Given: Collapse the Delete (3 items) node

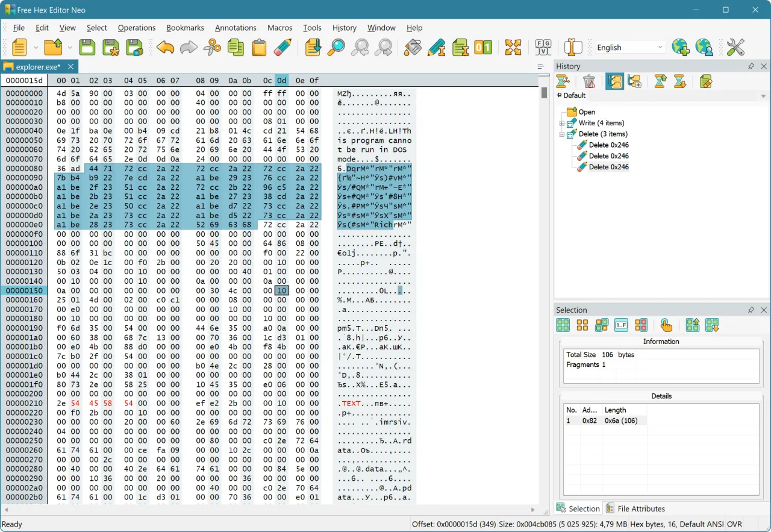Looking at the screenshot, I should pos(562,134).
